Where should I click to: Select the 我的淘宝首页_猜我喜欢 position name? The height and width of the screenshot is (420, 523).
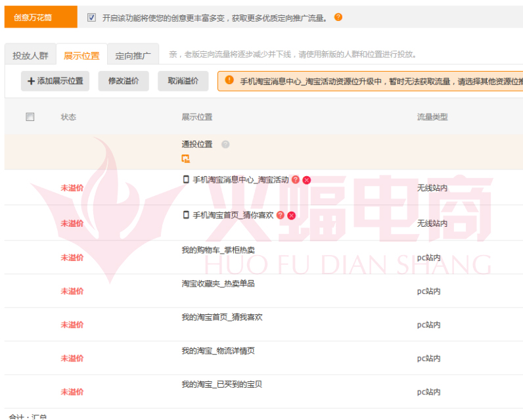(222, 317)
